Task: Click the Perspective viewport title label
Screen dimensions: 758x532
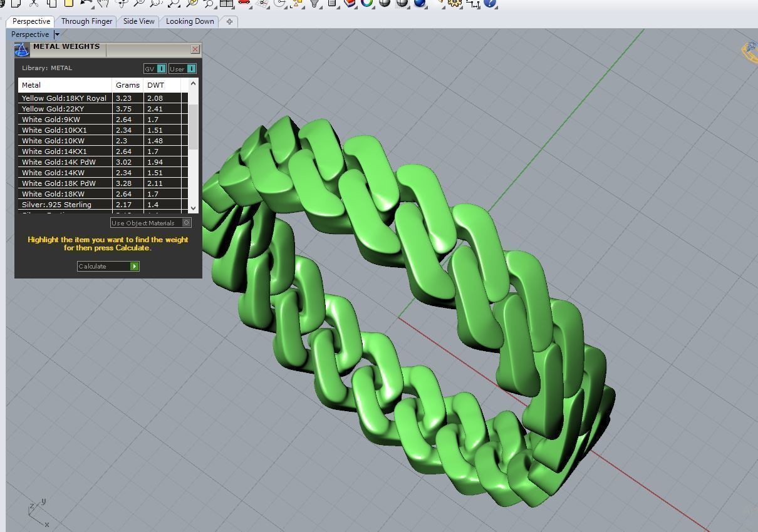Action: click(x=30, y=34)
